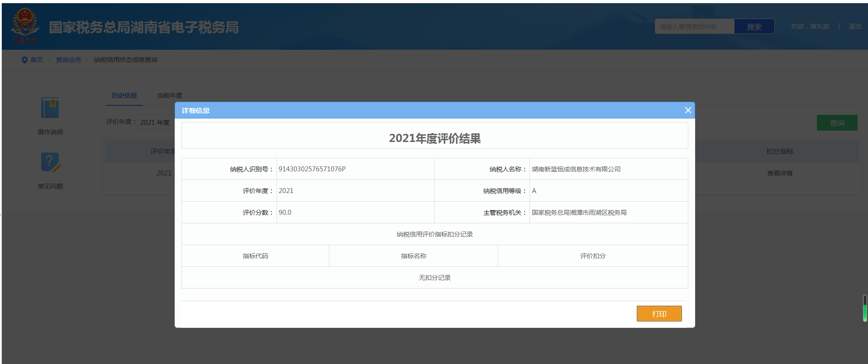The image size is (868, 364).
Task: Focus the header search input box
Action: (x=694, y=27)
